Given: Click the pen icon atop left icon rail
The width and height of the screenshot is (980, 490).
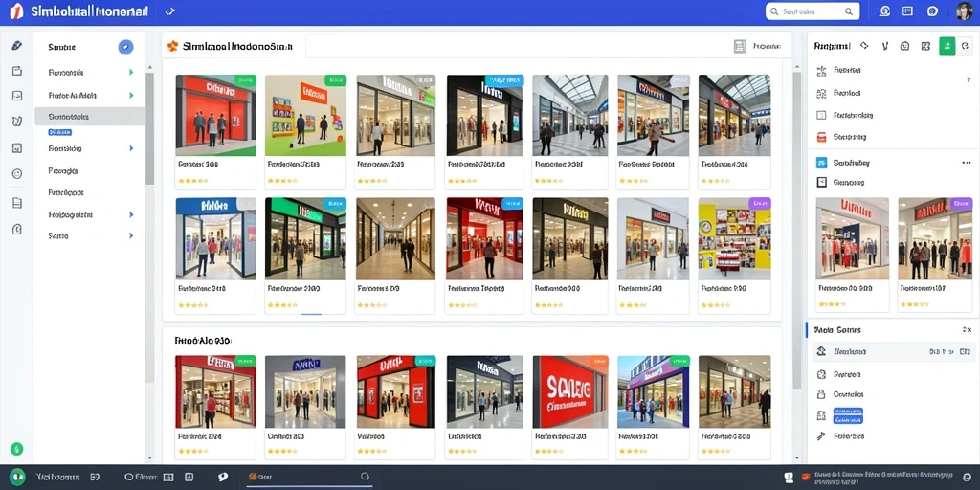Looking at the screenshot, I should (17, 46).
